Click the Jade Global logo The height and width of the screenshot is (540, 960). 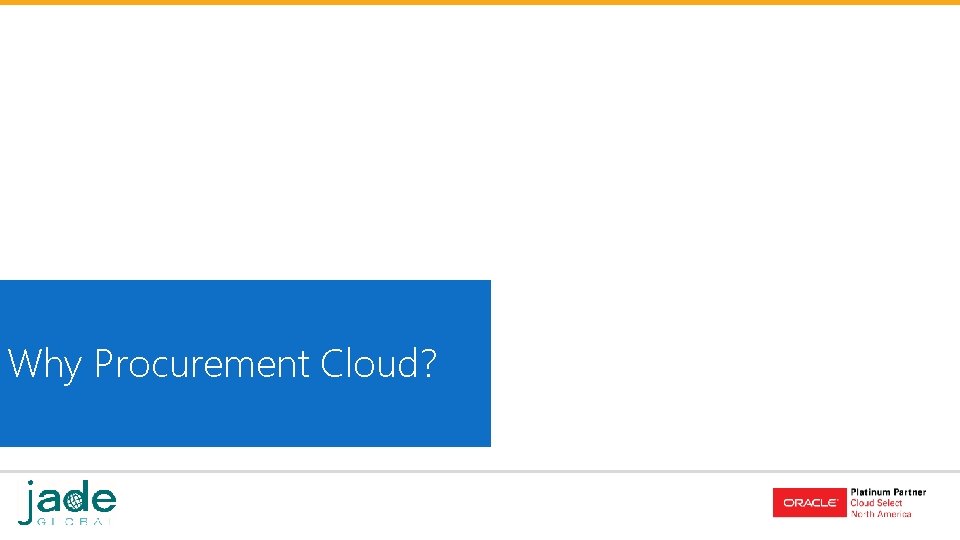point(67,503)
